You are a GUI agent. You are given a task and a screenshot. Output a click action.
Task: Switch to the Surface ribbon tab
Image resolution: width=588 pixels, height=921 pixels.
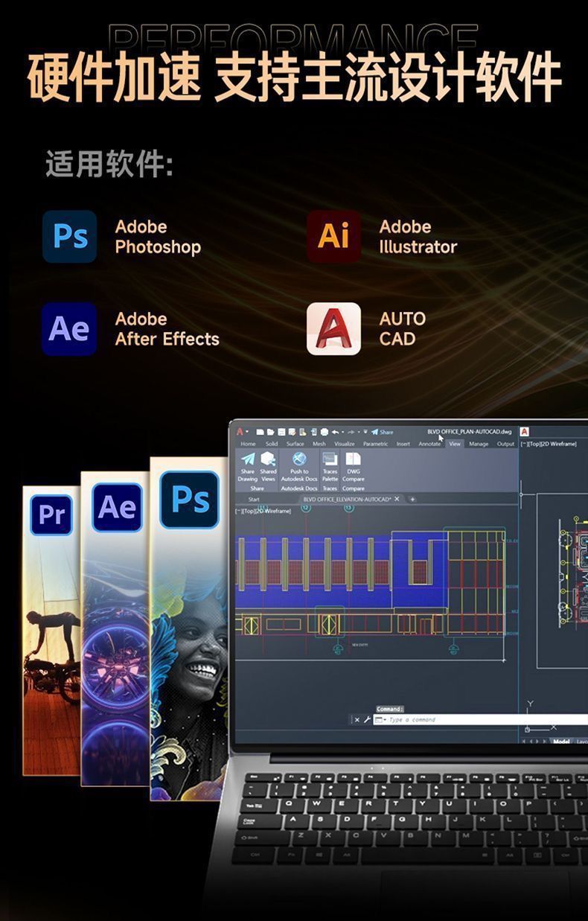(x=295, y=444)
